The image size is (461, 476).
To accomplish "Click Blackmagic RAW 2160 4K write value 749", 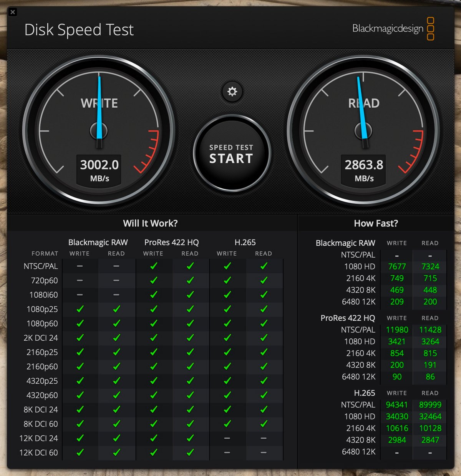I will pyautogui.click(x=397, y=278).
